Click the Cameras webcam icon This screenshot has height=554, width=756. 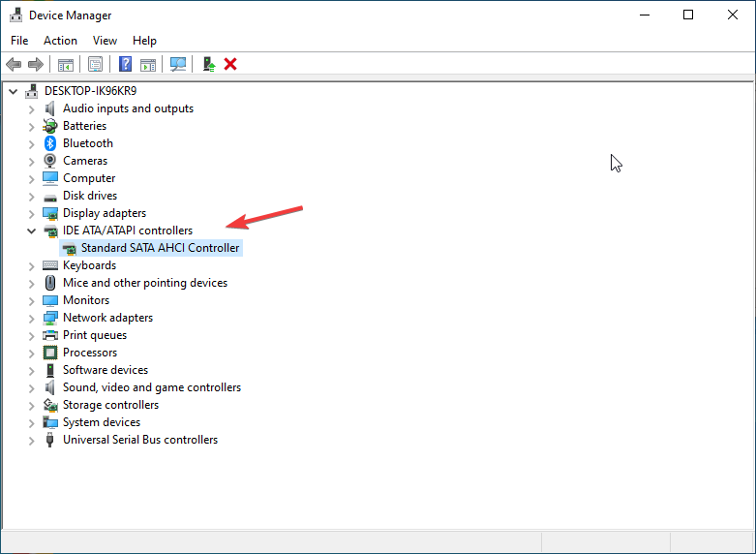(50, 161)
